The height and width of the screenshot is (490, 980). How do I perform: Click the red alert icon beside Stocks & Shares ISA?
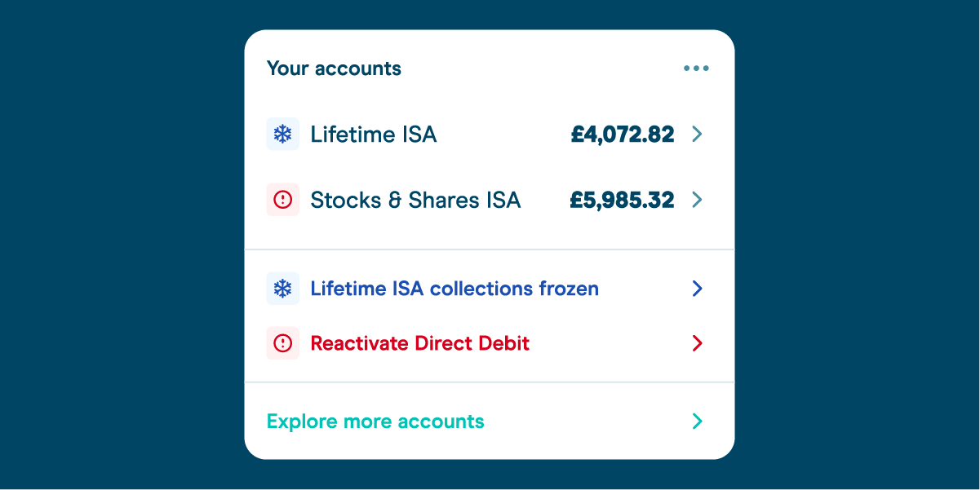[282, 200]
